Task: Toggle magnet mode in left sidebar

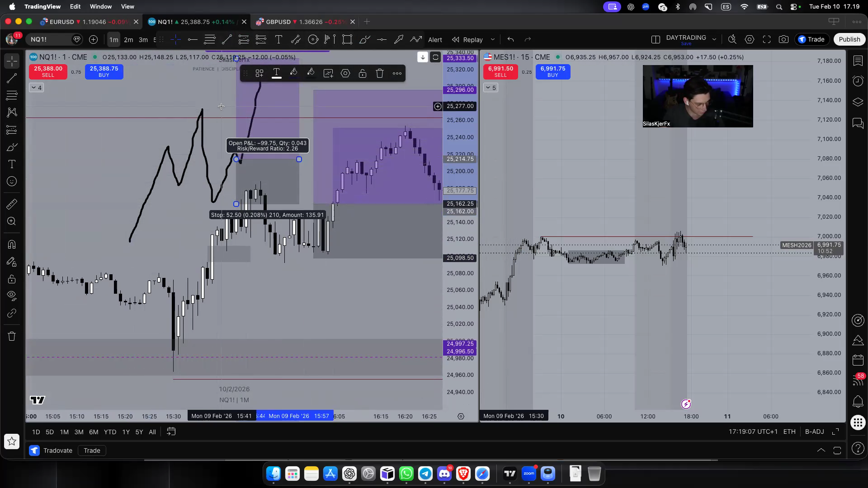Action: click(x=12, y=244)
